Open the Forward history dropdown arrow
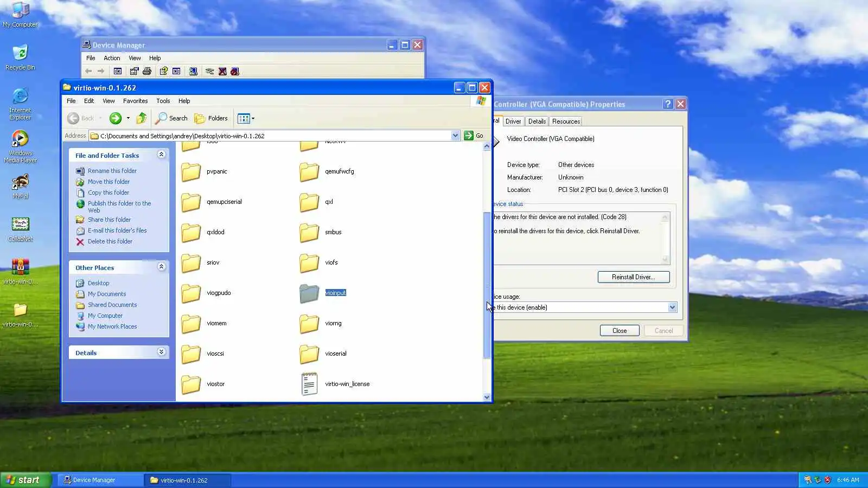This screenshot has height=488, width=868. [128, 118]
